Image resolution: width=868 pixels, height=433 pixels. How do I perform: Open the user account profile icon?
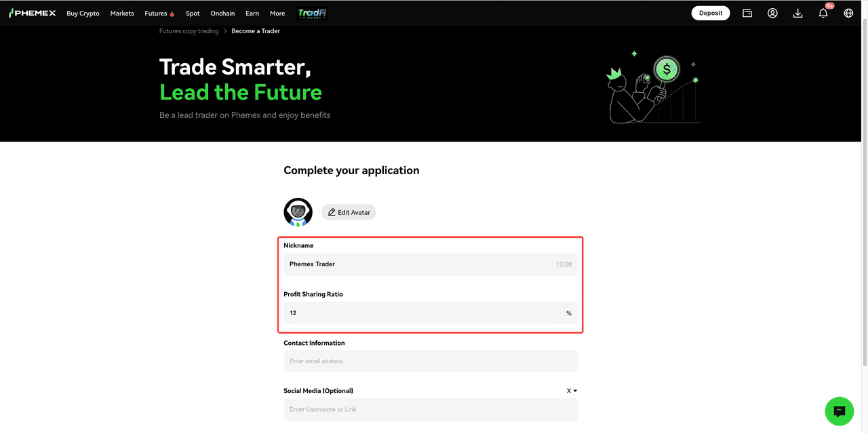[772, 13]
